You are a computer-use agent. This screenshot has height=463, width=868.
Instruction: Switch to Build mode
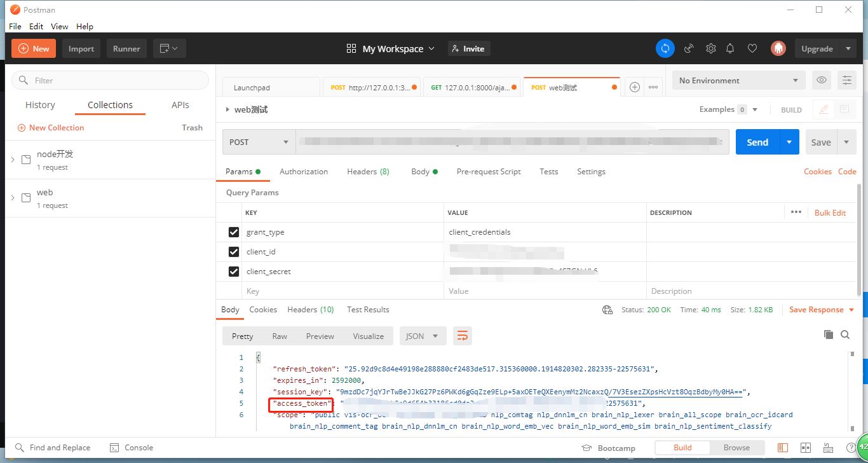[x=682, y=448]
